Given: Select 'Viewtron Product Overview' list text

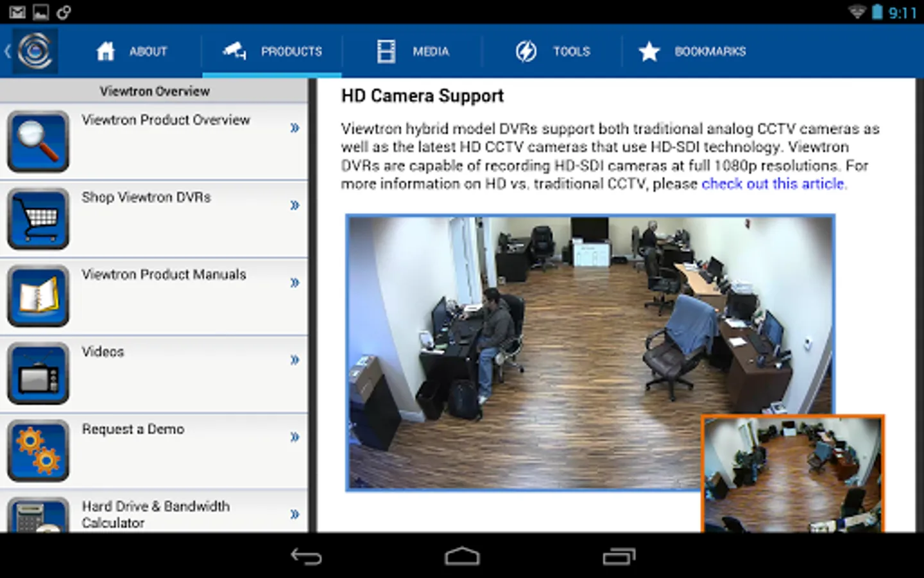Looking at the screenshot, I should coord(166,120).
